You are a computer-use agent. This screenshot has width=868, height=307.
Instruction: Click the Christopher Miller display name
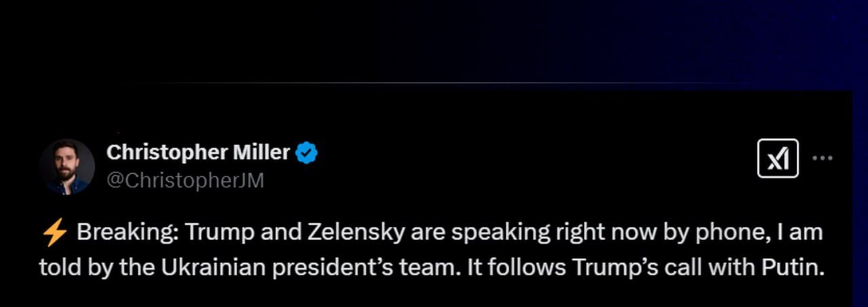pyautogui.click(x=198, y=153)
